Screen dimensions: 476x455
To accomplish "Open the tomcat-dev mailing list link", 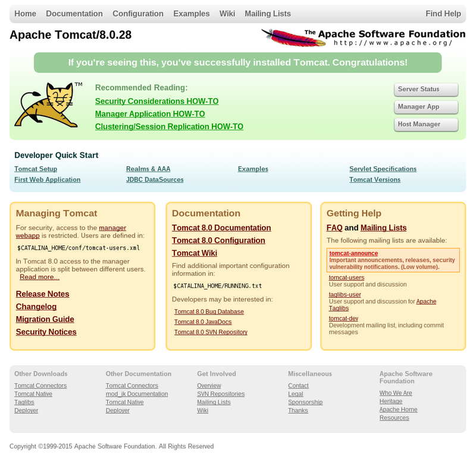I will coord(343,318).
